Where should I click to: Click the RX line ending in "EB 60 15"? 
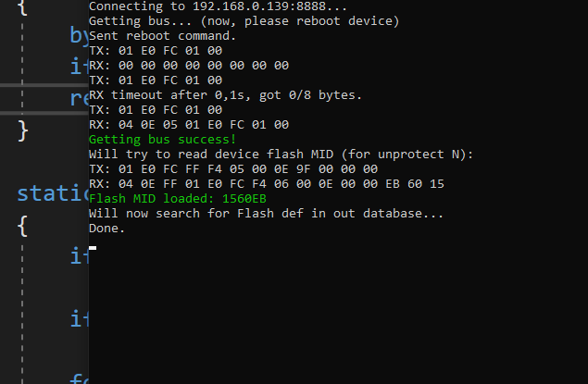(266, 183)
